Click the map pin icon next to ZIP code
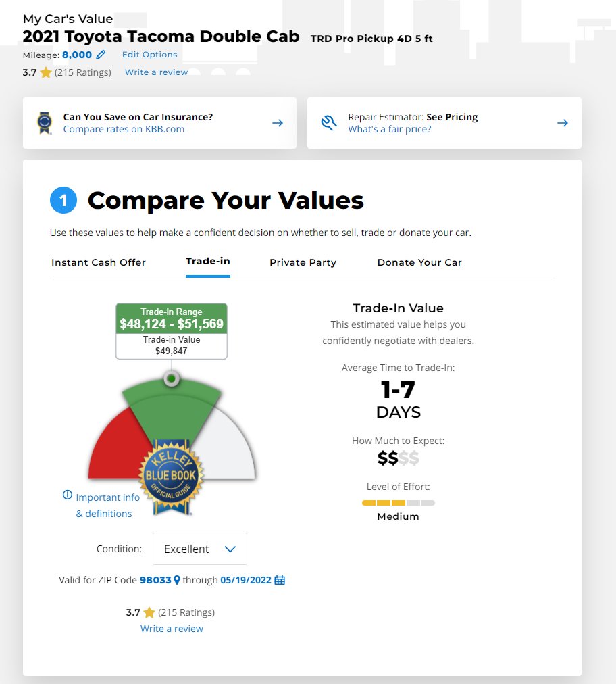616x684 pixels. click(x=176, y=580)
